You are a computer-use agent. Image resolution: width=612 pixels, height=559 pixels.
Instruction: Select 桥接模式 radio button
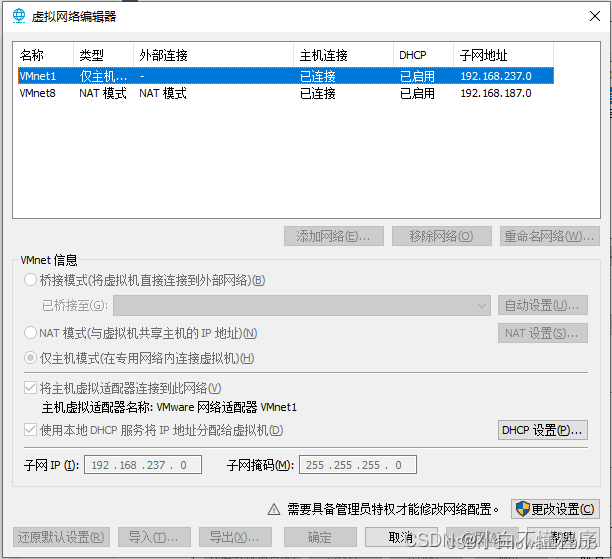tap(30, 280)
